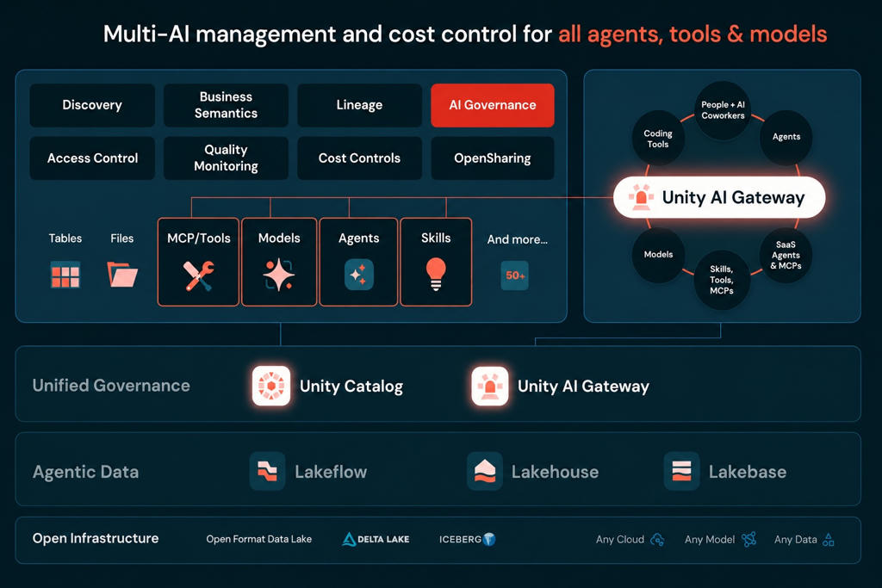Click the Files folder icon

pyautogui.click(x=122, y=275)
